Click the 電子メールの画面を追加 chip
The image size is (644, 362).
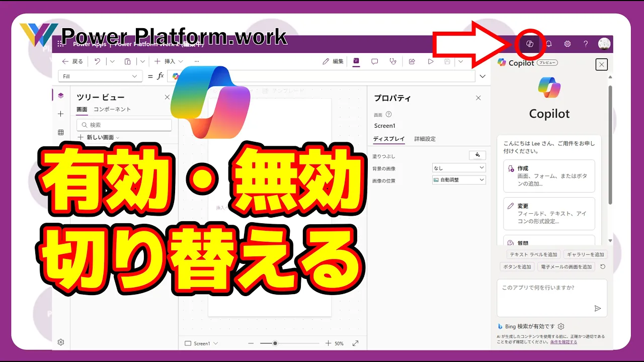[566, 266]
